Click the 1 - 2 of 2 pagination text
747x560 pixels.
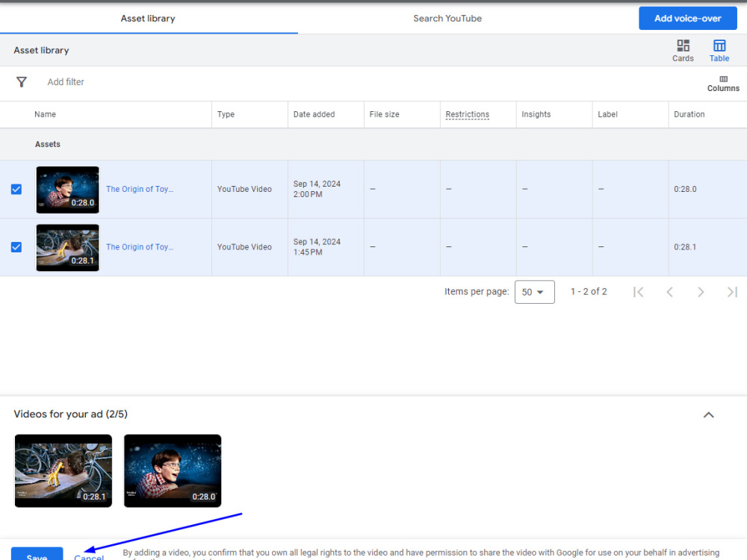(589, 291)
